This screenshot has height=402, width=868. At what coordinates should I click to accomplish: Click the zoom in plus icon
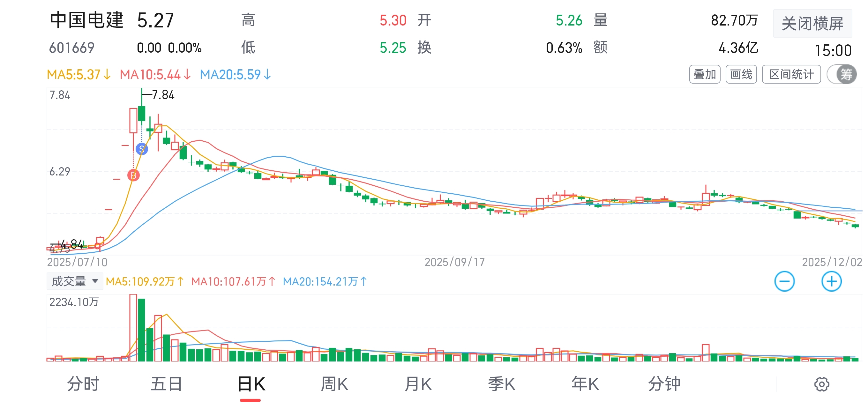click(831, 281)
